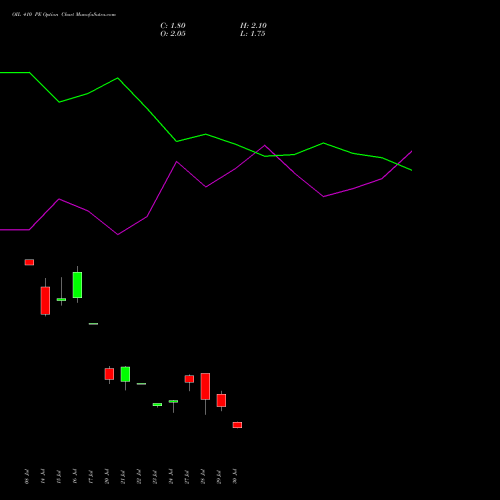The width and height of the screenshot is (500, 500).
Task: Select the 28 Jul date label
Action: 203,476
